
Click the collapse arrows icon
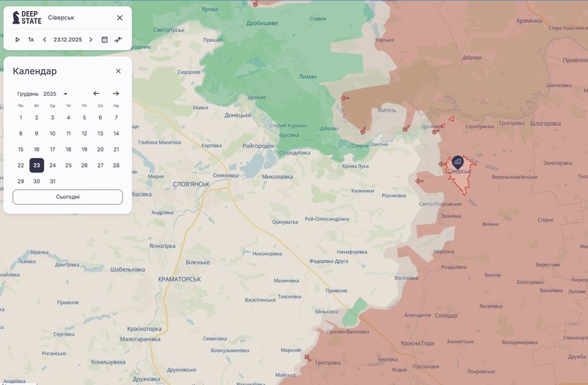pyautogui.click(x=119, y=40)
